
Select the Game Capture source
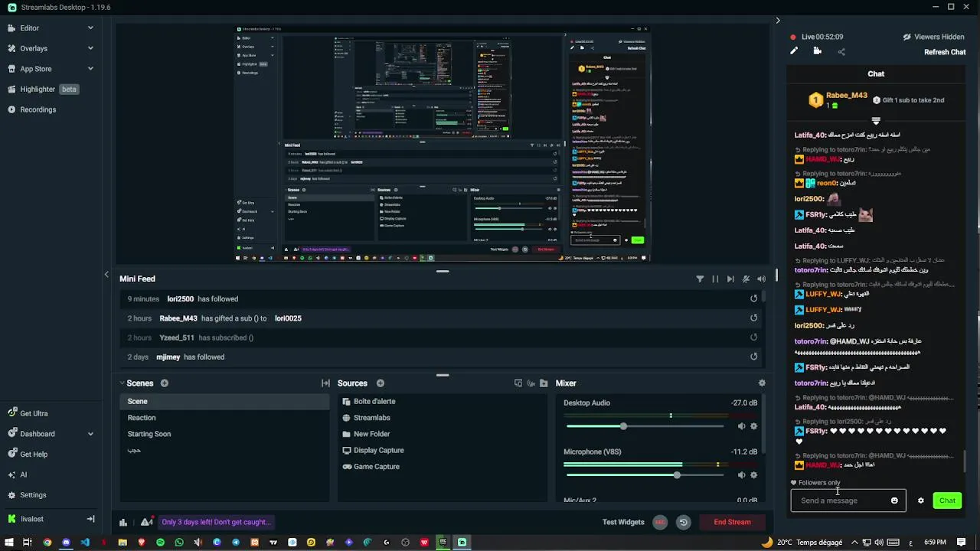pos(443,466)
